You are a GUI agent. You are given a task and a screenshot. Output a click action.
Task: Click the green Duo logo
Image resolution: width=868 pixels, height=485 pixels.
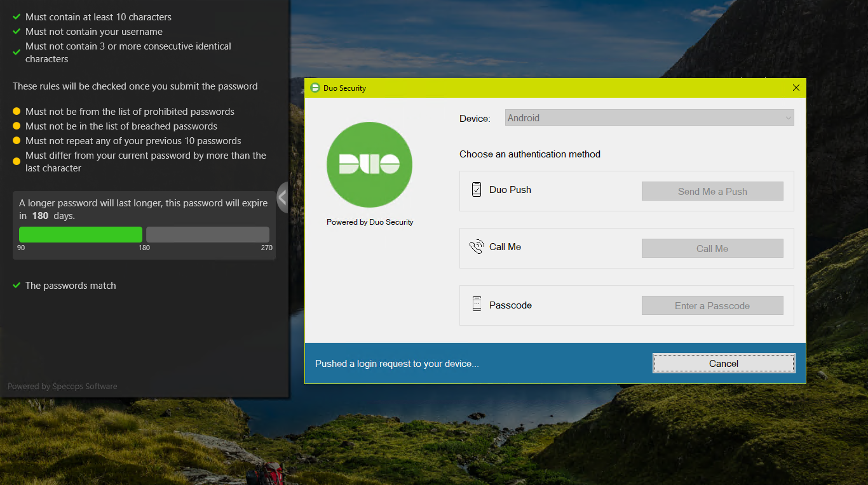tap(369, 164)
